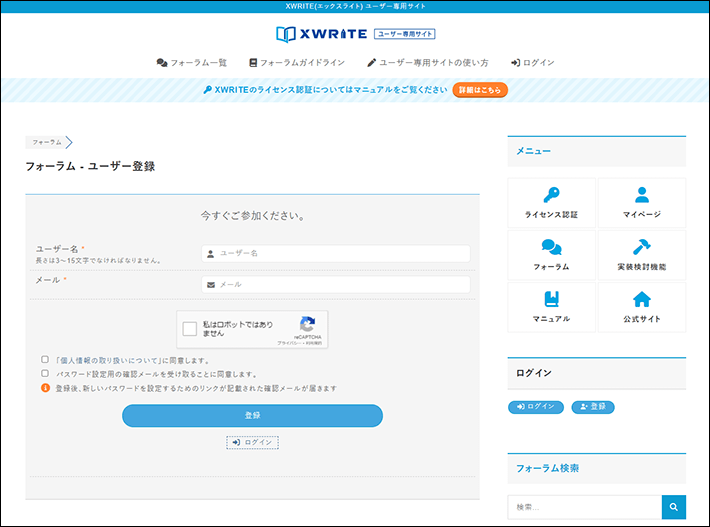
Task: Click the user icon inside ユーザー名 field
Action: 211,254
